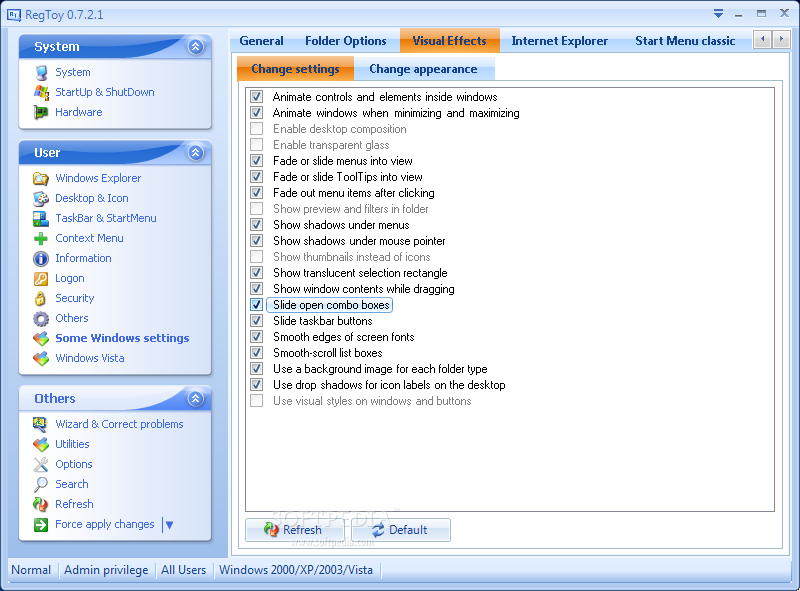Viewport: 800px width, 591px height.
Task: Toggle Fade or slide menus into view
Action: pyautogui.click(x=257, y=161)
